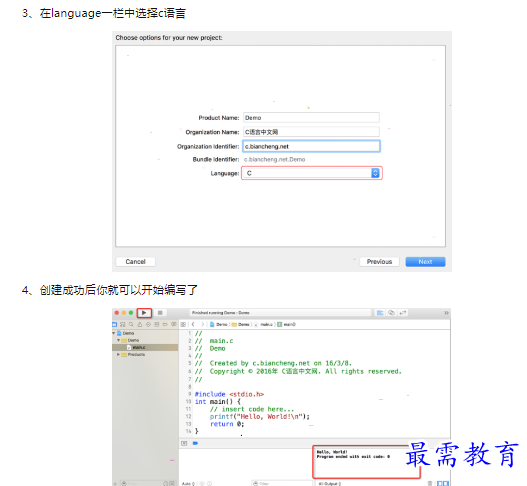Collapse the Demo folder in navigator
The height and width of the screenshot is (486, 527).
click(x=118, y=340)
